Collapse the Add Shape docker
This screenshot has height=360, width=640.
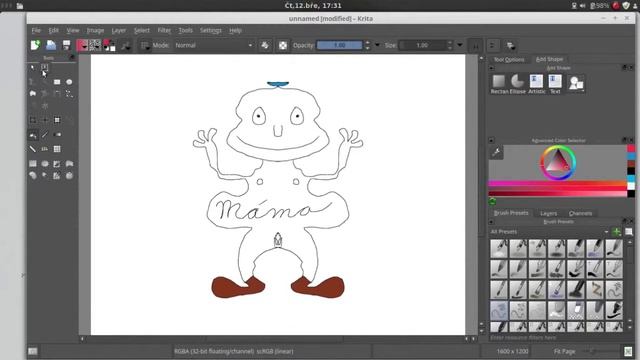(x=491, y=68)
